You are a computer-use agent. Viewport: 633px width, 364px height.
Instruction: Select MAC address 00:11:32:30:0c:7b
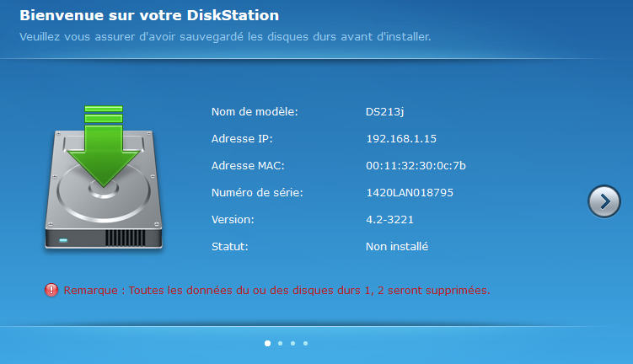point(416,166)
